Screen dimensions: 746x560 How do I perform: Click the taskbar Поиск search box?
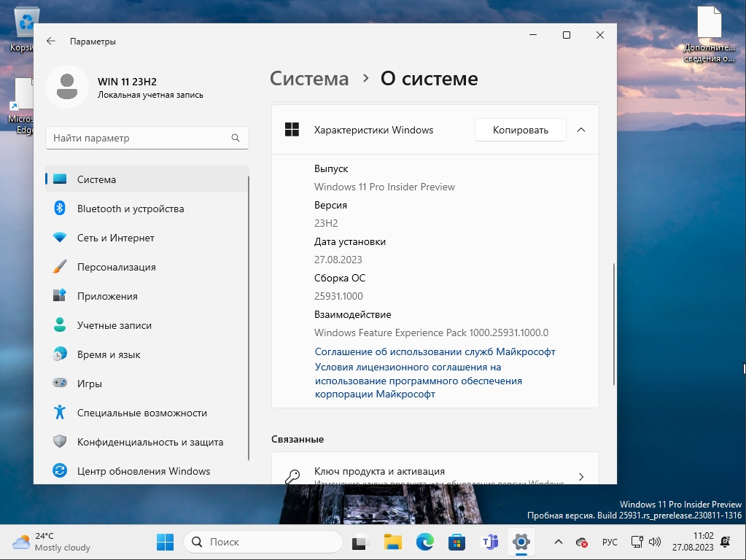(x=263, y=542)
